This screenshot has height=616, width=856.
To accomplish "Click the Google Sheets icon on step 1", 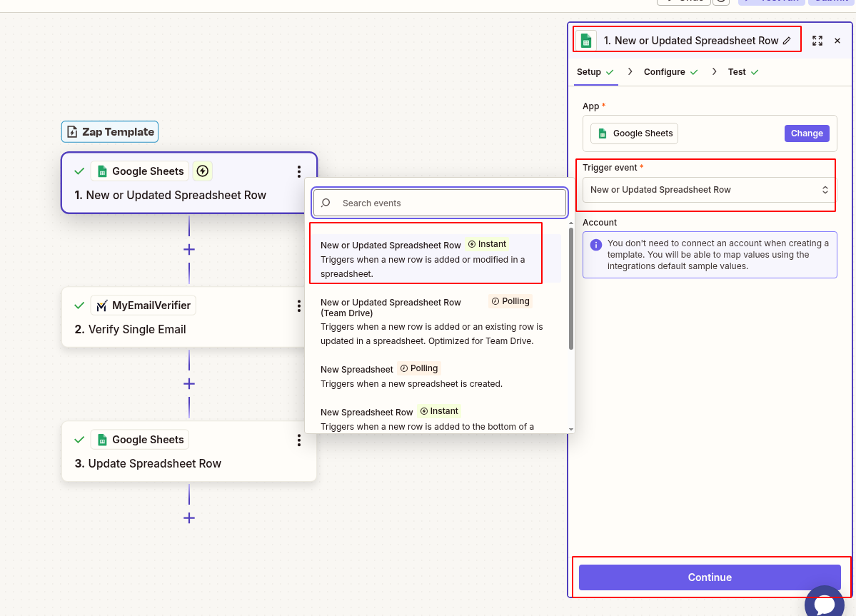I will point(102,171).
